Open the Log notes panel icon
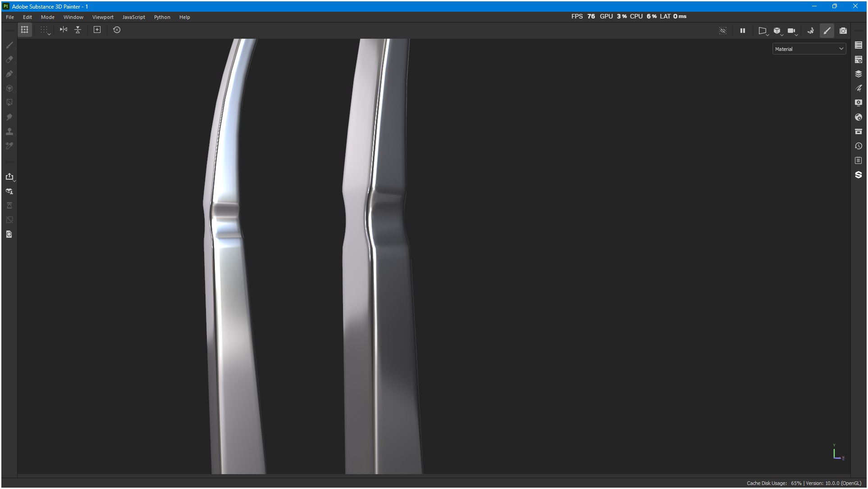This screenshot has height=489, width=868. coord(858,160)
